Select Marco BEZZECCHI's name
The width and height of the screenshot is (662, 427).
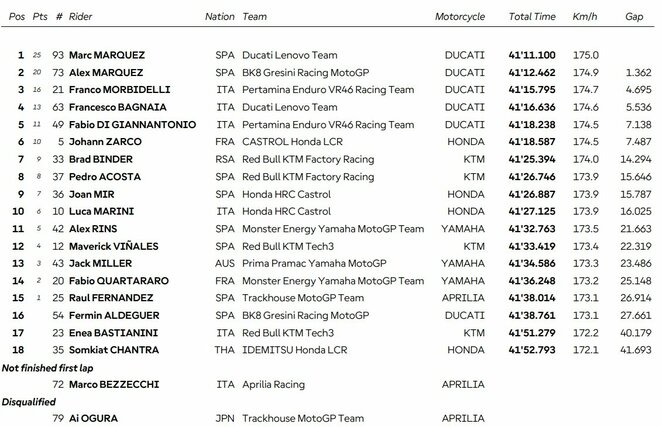pyautogui.click(x=113, y=383)
